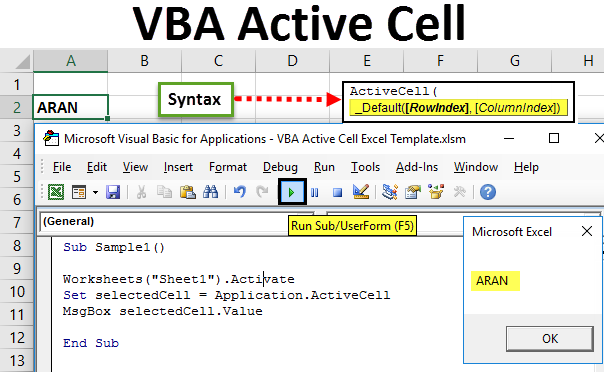Click the Save icon in VBA toolbar
The width and height of the screenshot is (604, 372).
point(113,192)
